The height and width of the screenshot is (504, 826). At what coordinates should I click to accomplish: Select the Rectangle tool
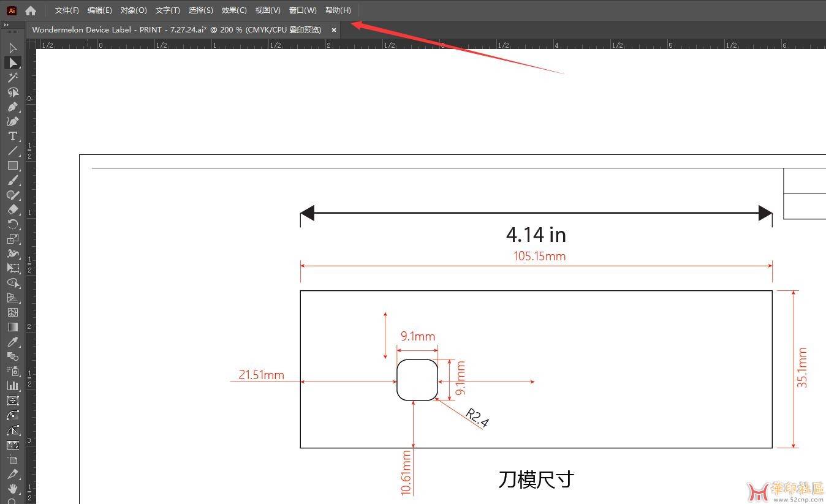click(x=13, y=165)
